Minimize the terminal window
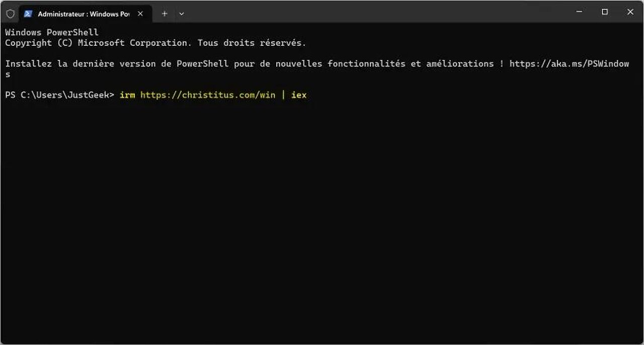Image resolution: width=644 pixels, height=345 pixels. pyautogui.click(x=579, y=12)
